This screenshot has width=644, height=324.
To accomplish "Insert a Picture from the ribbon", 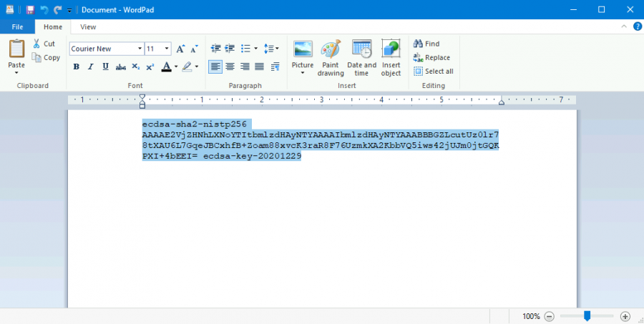I will pos(303,50).
